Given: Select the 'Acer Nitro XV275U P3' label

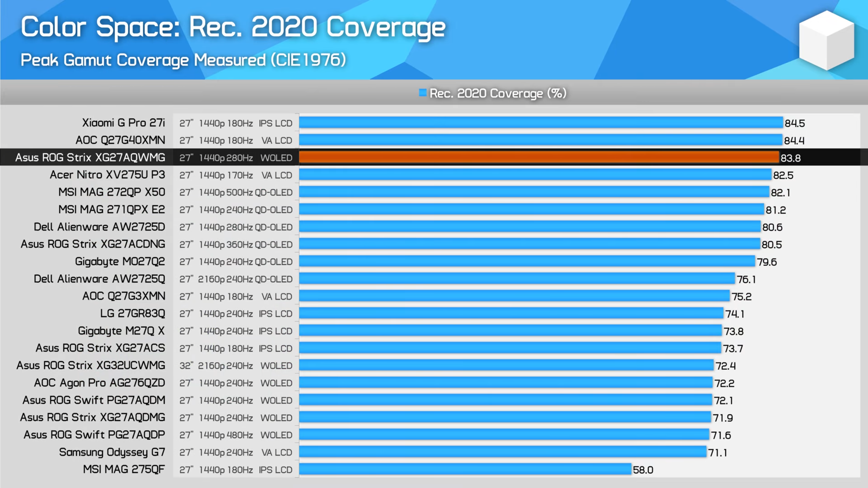Looking at the screenshot, I should tap(107, 175).
